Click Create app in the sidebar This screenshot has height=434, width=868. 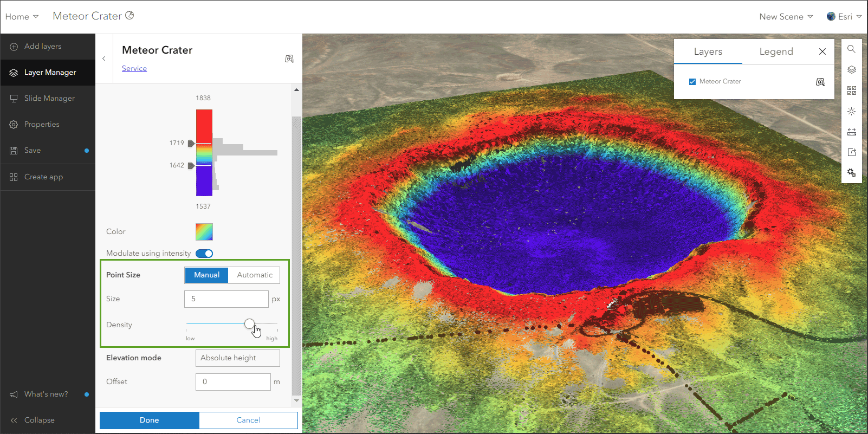tap(48, 177)
